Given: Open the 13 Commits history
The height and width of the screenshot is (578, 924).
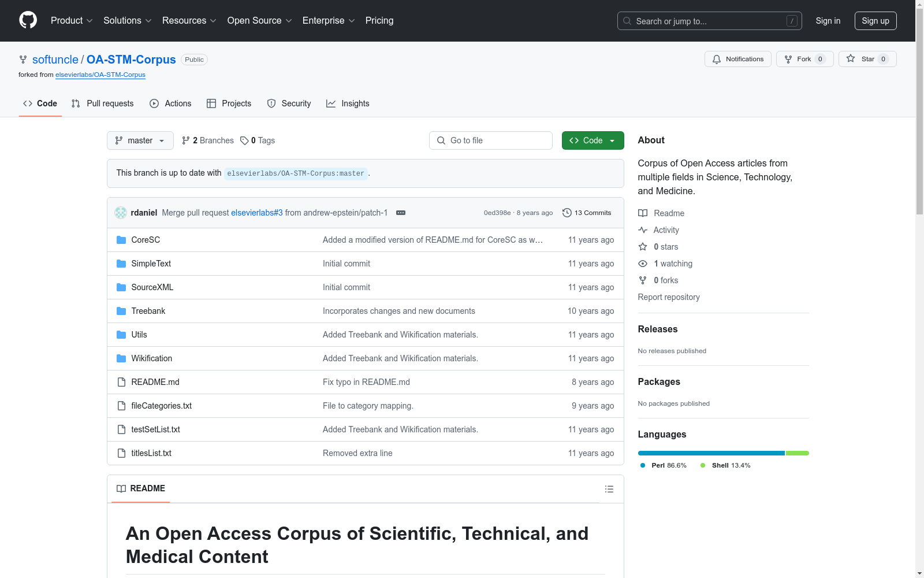Looking at the screenshot, I should 587,213.
